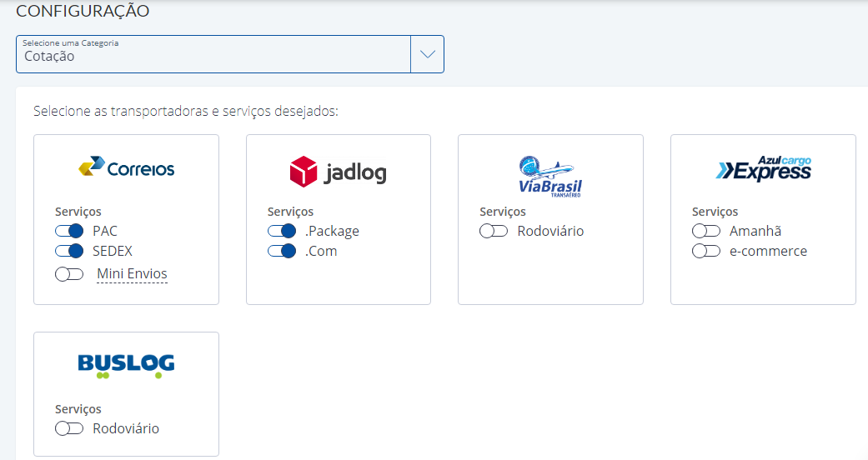Click the Amanhã service label
This screenshot has width=868, height=460.
tap(755, 231)
